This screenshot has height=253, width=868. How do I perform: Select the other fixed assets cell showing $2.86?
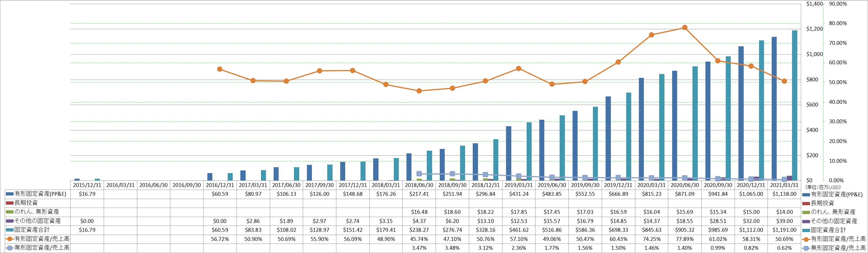tap(253, 221)
